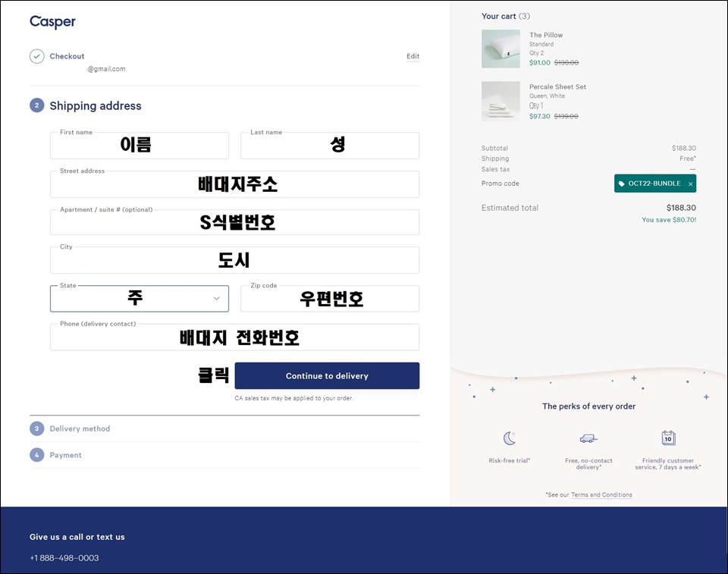Click the @gmail.com email text
The height and width of the screenshot is (574, 728).
click(x=106, y=69)
